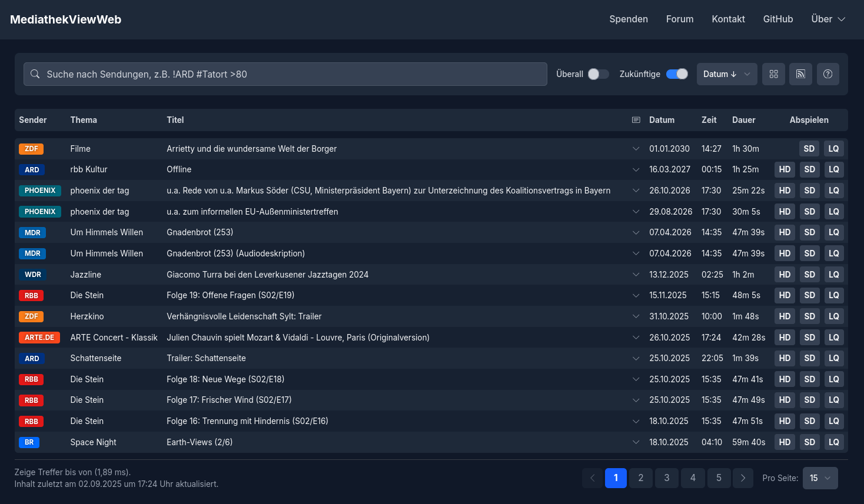This screenshot has width=864, height=504.
Task: Click the Dauer column header
Action: pyautogui.click(x=744, y=120)
